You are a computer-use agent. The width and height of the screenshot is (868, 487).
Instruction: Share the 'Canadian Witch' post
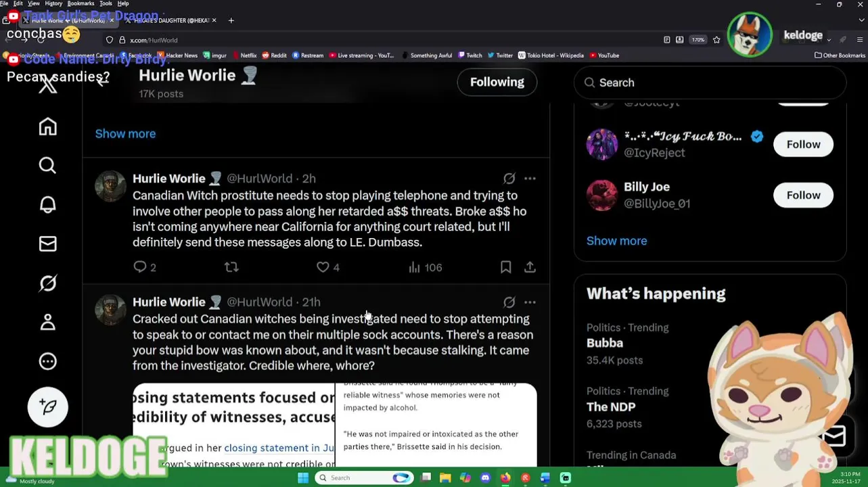(x=530, y=267)
